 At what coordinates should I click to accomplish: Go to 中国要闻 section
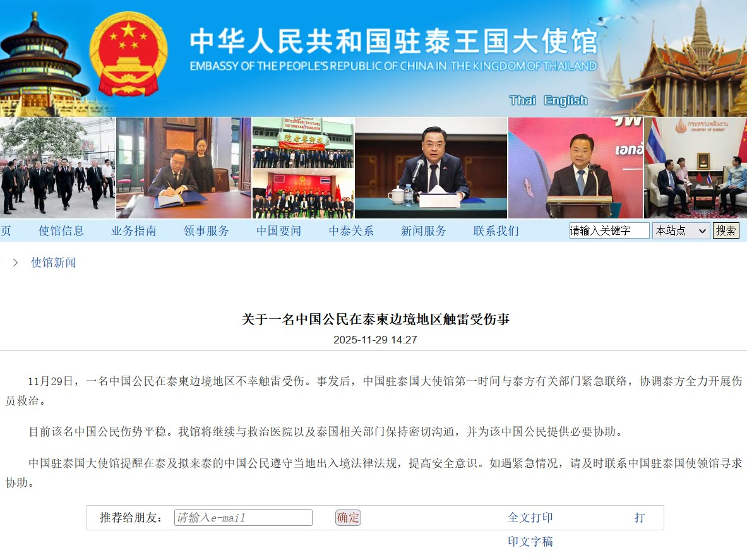tap(278, 231)
